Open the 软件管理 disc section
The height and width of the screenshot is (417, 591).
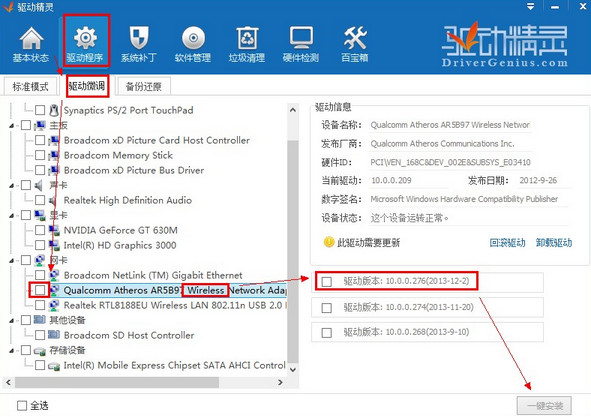[x=193, y=44]
